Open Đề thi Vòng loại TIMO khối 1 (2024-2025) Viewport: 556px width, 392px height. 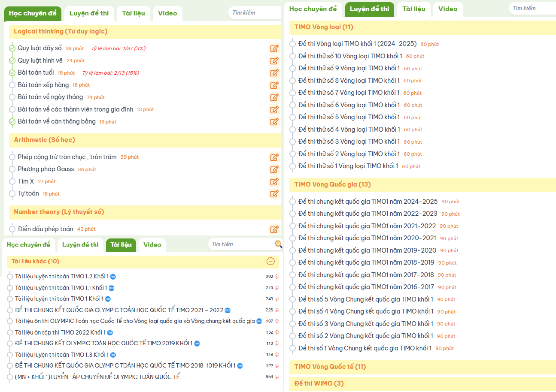[x=358, y=44]
